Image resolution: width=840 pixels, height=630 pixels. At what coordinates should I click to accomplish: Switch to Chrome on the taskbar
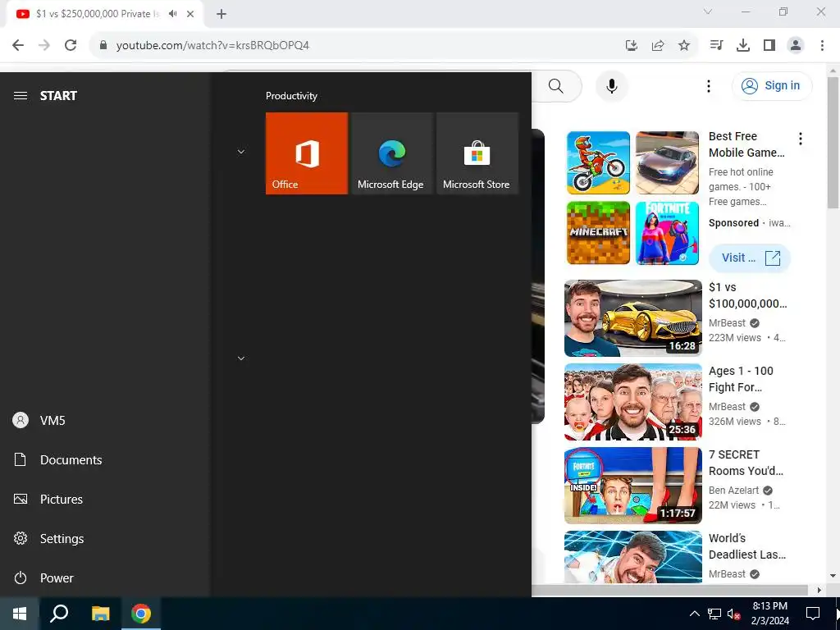coord(141,614)
